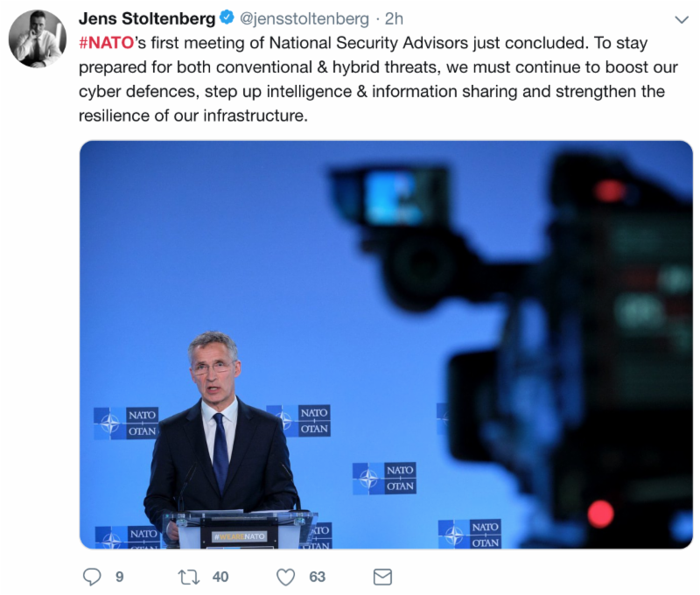
Task: Click the reply count 9
Action: (120, 577)
